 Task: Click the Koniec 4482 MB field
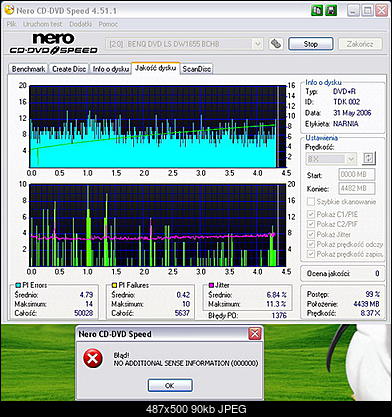[x=356, y=188]
